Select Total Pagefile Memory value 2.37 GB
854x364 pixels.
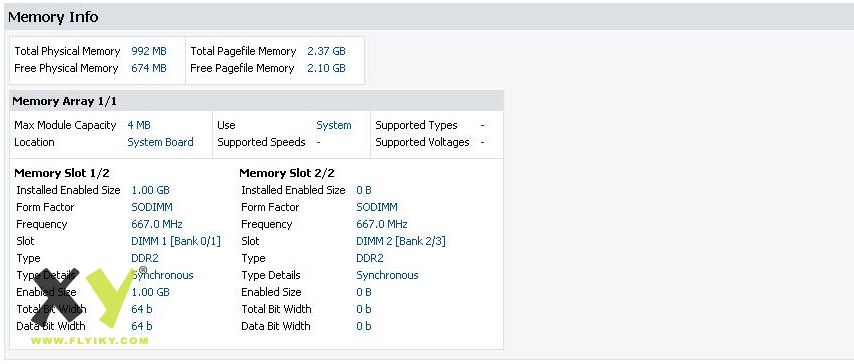(x=326, y=51)
